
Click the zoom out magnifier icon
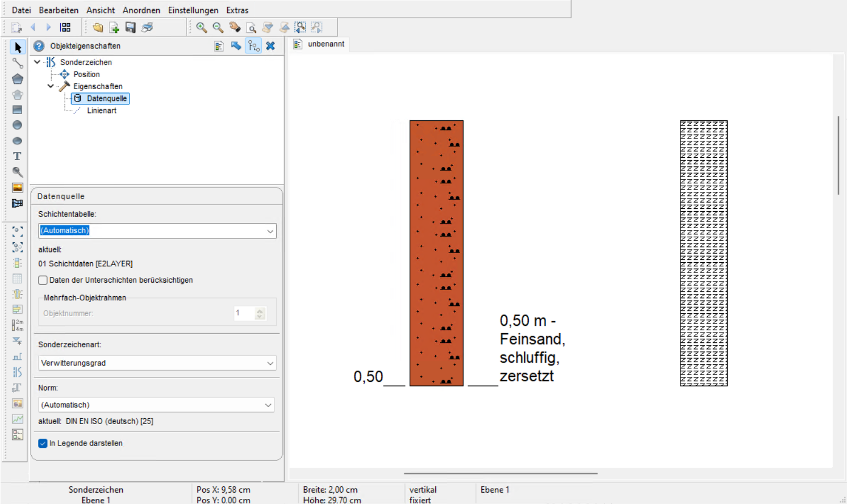point(218,27)
